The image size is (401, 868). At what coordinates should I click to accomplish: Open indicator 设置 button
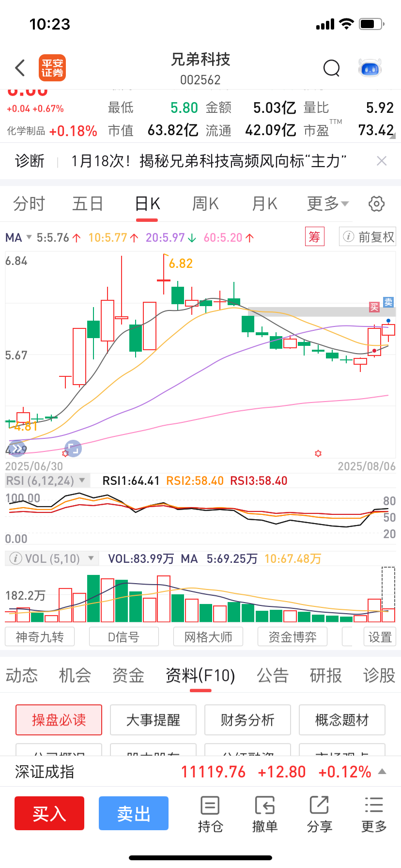(380, 636)
